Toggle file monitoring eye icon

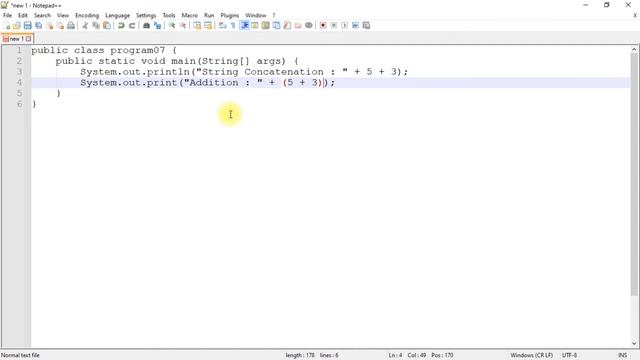(309, 26)
